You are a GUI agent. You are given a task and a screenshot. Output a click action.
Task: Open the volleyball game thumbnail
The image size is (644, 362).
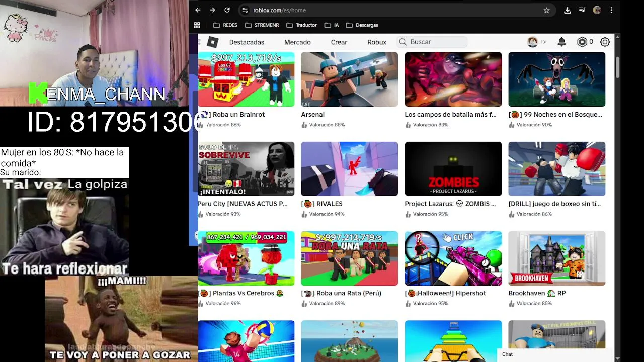[x=246, y=341]
